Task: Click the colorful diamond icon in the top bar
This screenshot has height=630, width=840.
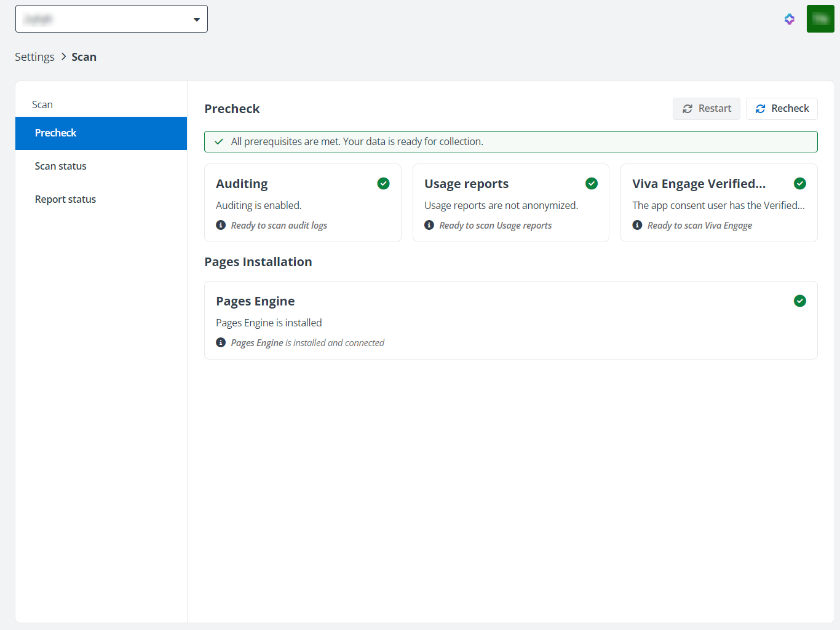Action: click(x=789, y=19)
